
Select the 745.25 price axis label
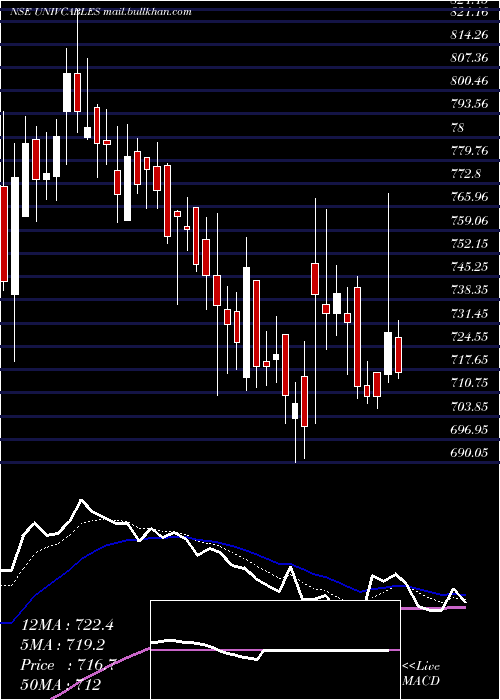tap(469, 267)
